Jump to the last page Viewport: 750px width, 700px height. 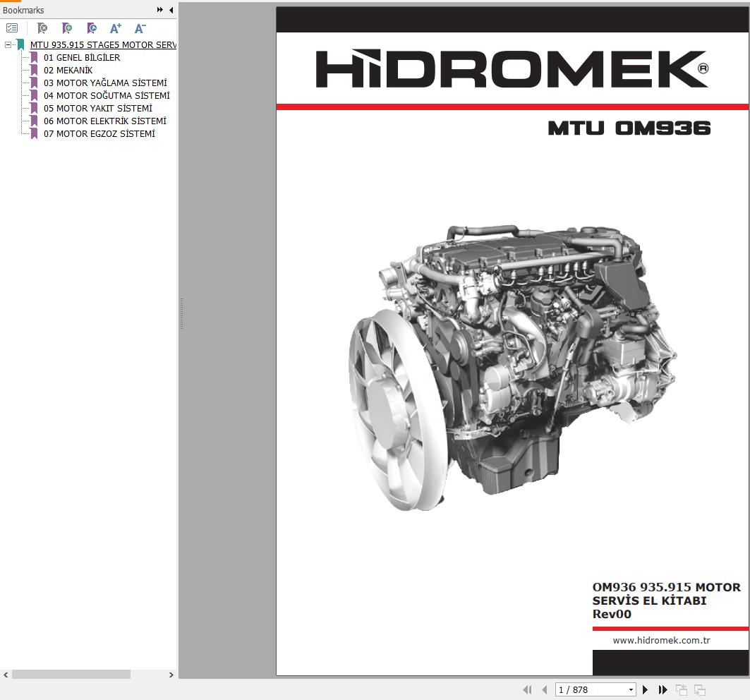(663, 689)
